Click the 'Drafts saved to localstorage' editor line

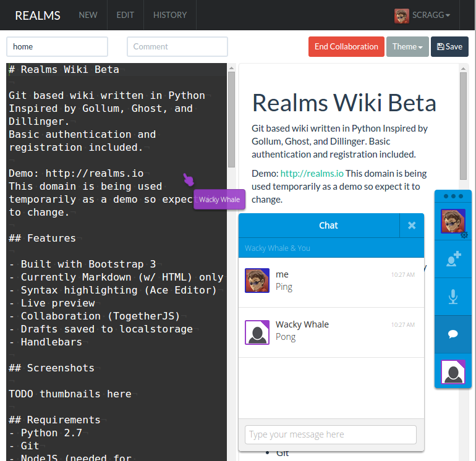click(x=101, y=329)
